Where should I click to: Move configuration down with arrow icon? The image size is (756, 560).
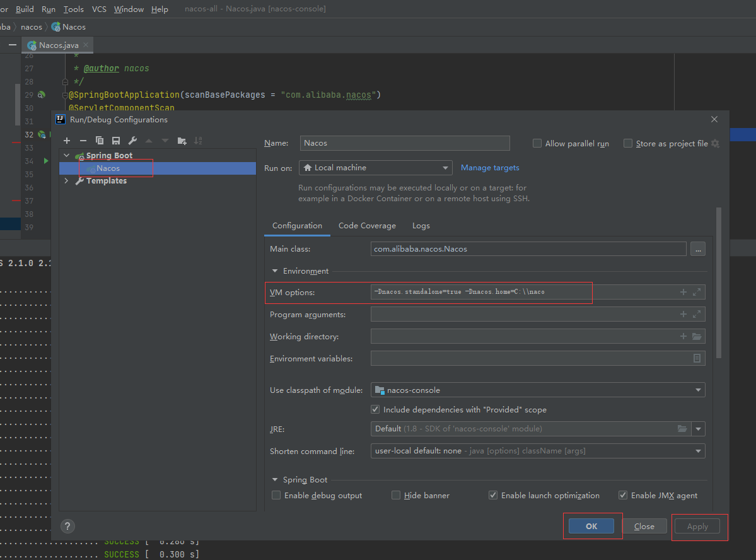click(x=165, y=141)
